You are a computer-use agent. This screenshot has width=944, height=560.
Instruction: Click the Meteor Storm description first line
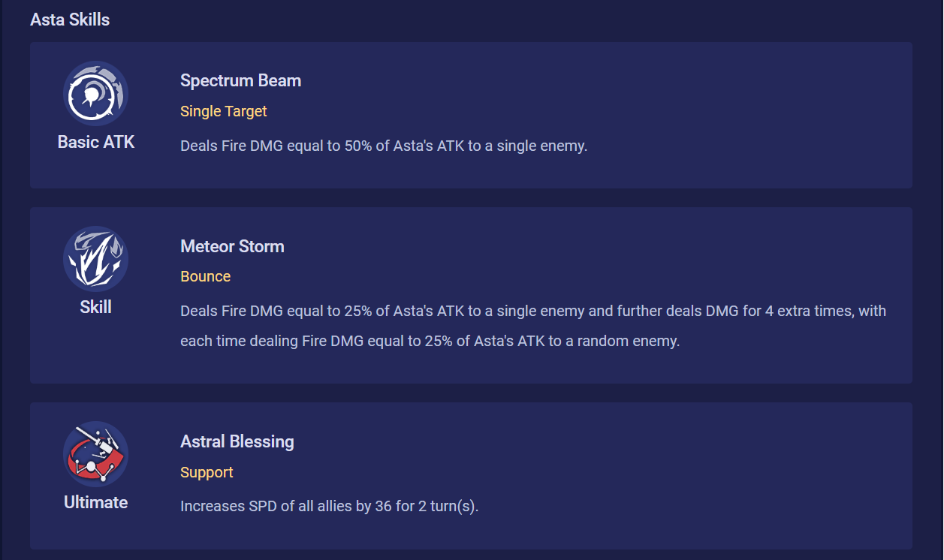pos(533,311)
